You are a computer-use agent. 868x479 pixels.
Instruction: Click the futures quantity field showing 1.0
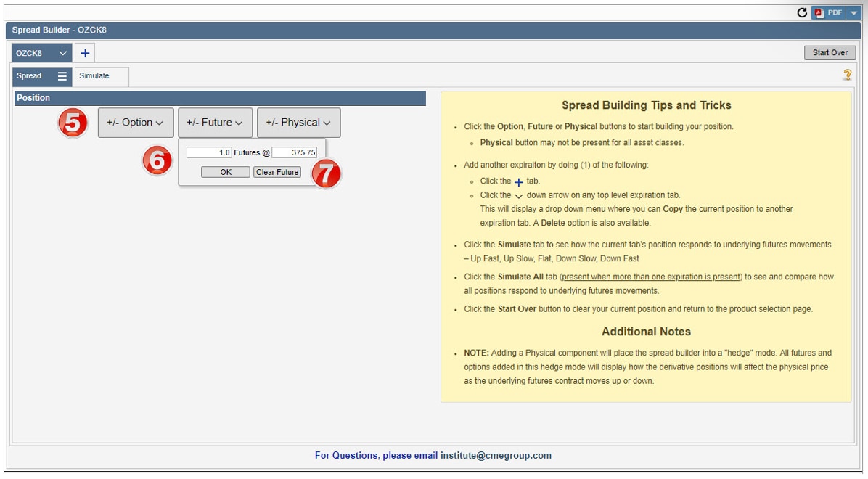(x=209, y=152)
